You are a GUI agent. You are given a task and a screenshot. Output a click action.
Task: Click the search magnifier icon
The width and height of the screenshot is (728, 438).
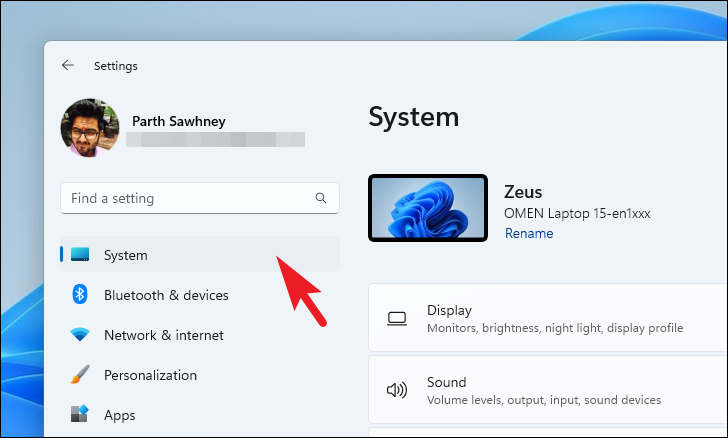pos(321,198)
